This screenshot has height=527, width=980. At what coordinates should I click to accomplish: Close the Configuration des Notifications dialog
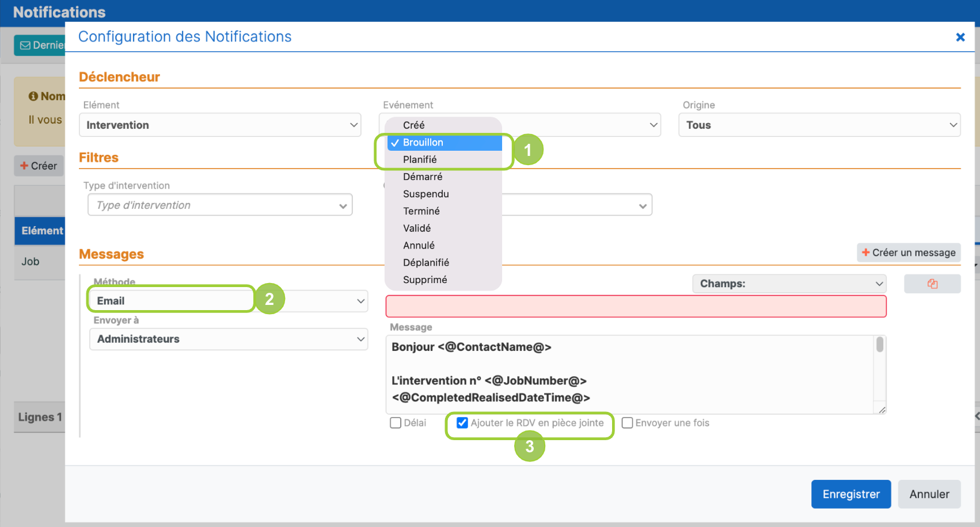(x=960, y=37)
